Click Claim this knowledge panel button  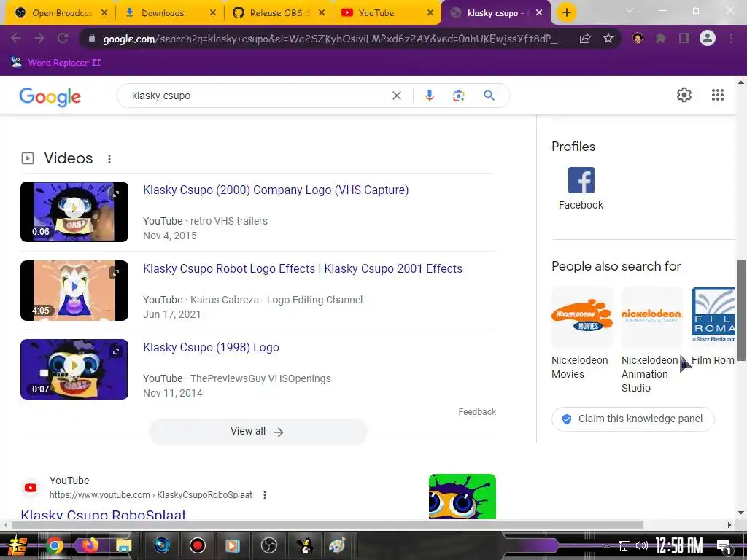[632, 419]
